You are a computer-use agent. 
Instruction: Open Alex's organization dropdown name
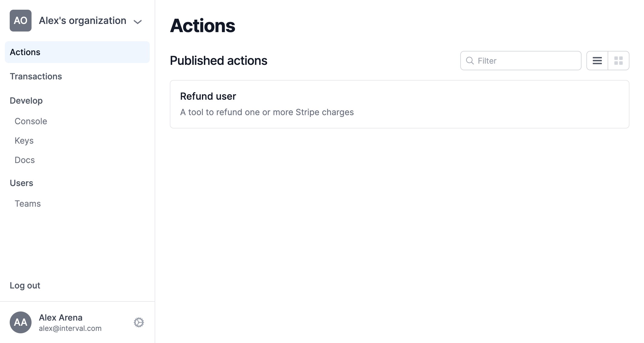(x=82, y=21)
